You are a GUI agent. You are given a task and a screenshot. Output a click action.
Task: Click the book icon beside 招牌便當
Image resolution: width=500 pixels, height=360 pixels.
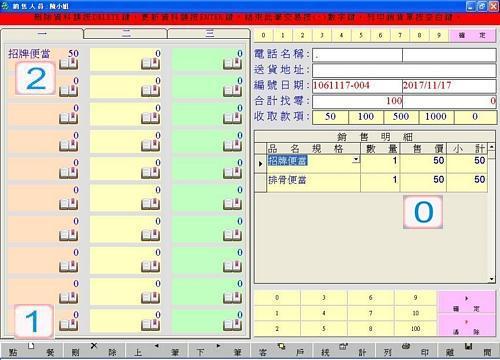(69, 64)
